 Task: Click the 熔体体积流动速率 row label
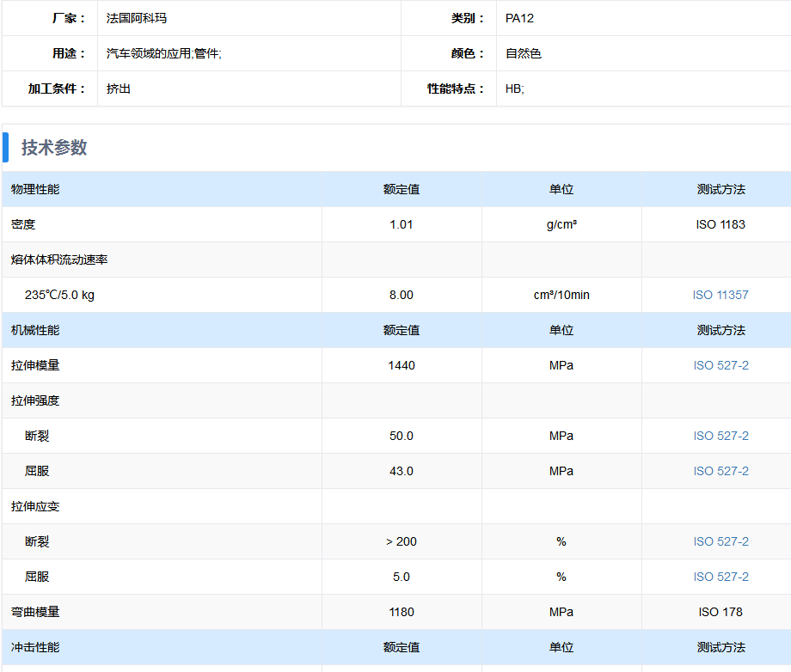click(x=59, y=260)
